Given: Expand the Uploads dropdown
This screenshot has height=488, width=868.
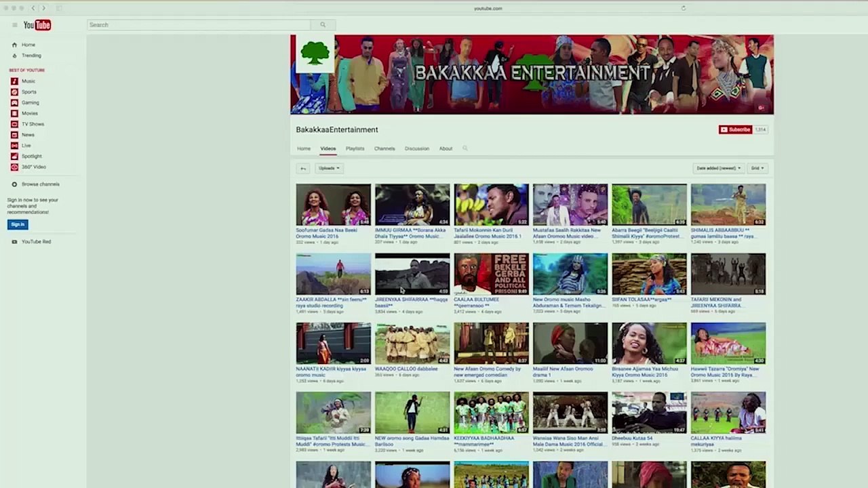Looking at the screenshot, I should tap(329, 168).
